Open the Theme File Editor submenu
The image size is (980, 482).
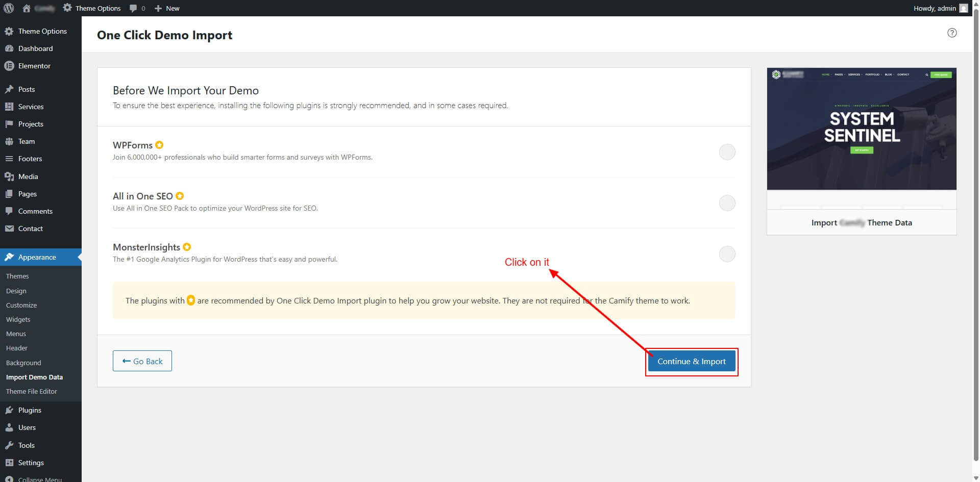click(32, 391)
